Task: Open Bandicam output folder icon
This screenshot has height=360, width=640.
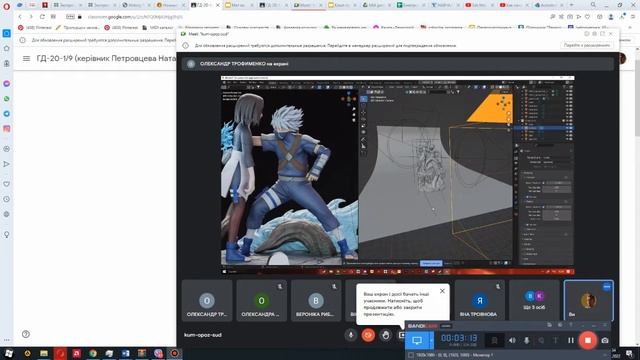Action: (x=549, y=325)
